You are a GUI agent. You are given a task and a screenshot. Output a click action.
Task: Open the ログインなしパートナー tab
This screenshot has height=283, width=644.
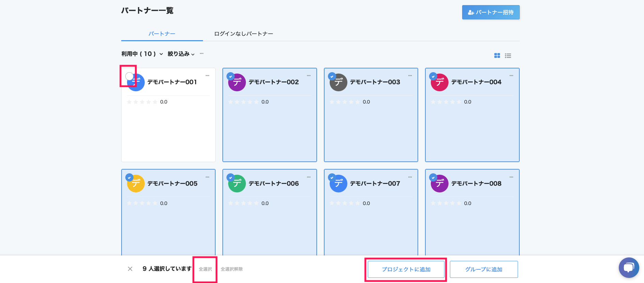(244, 34)
